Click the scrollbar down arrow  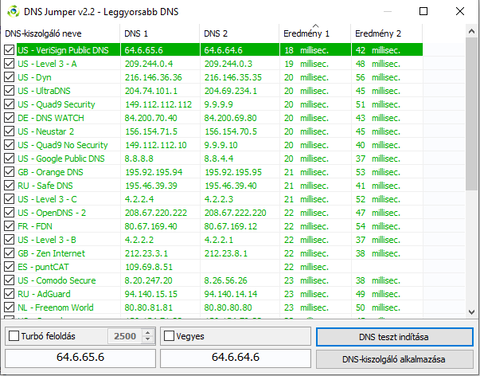[471, 312]
